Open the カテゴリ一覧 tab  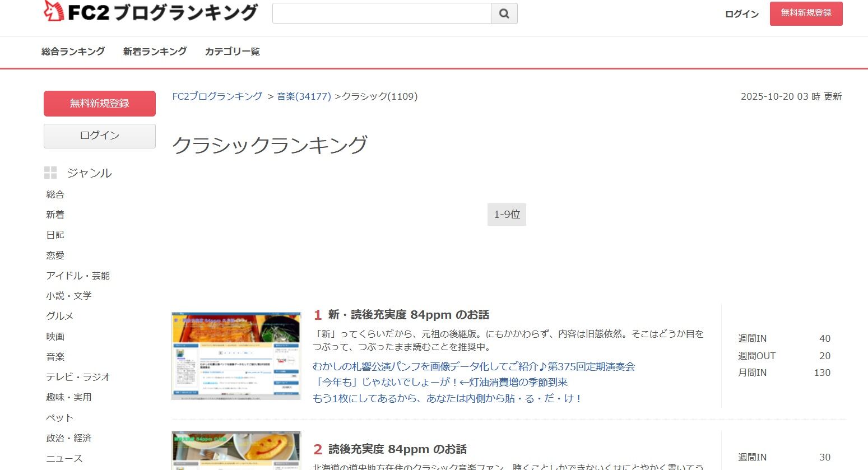[x=233, y=52]
